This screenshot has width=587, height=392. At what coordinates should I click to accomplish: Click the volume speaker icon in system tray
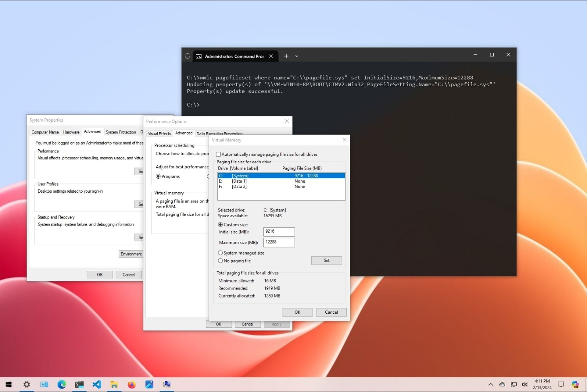click(525, 384)
